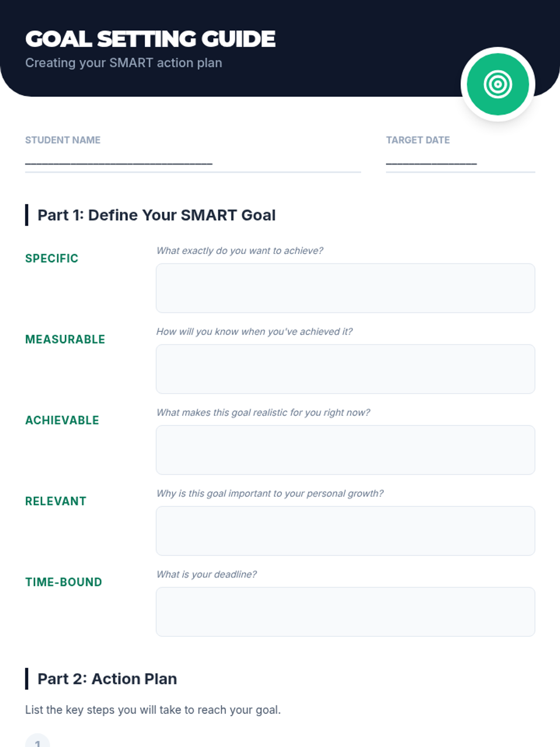This screenshot has width=560, height=747.
Task: Click the 'List the key steps' instruction text
Action: click(153, 710)
